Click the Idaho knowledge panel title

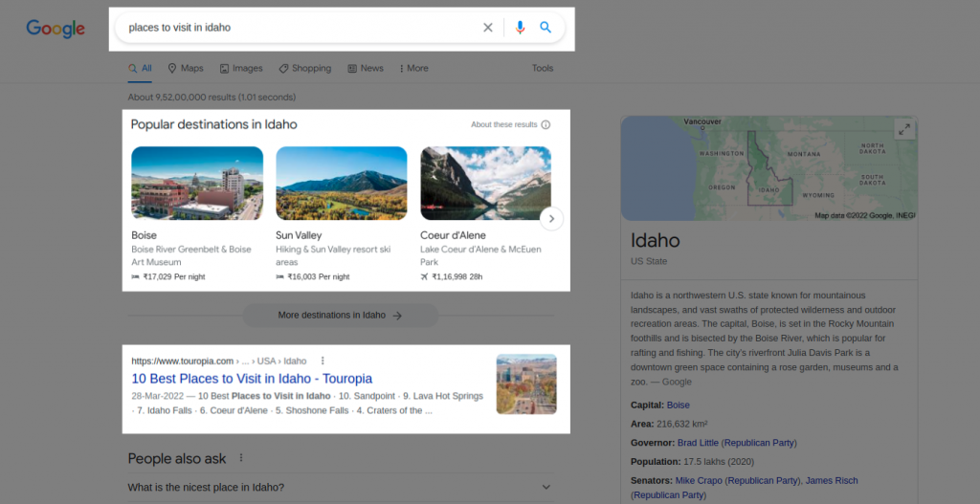[655, 240]
